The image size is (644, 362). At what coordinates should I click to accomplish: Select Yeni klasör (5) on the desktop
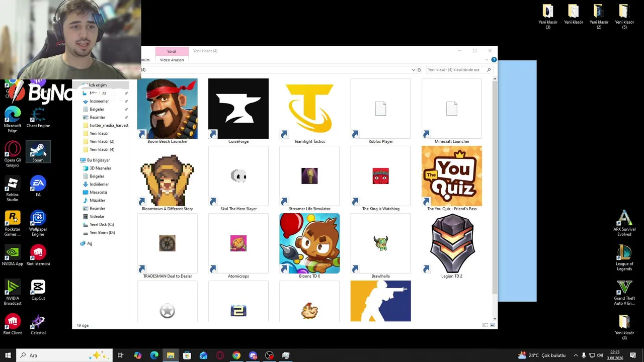pos(624,17)
